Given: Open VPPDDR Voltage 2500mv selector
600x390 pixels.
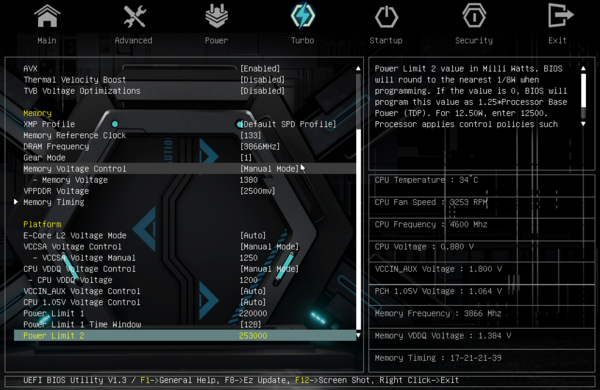Looking at the screenshot, I should point(257,191).
